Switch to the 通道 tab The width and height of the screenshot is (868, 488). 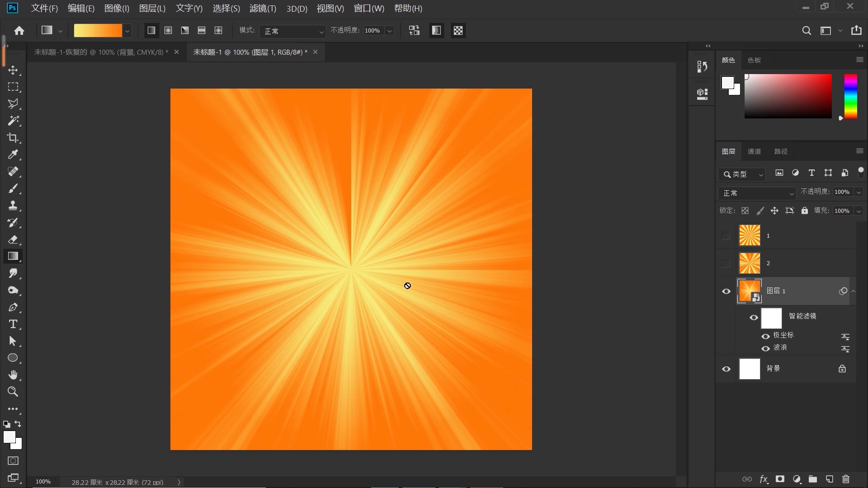tap(754, 151)
